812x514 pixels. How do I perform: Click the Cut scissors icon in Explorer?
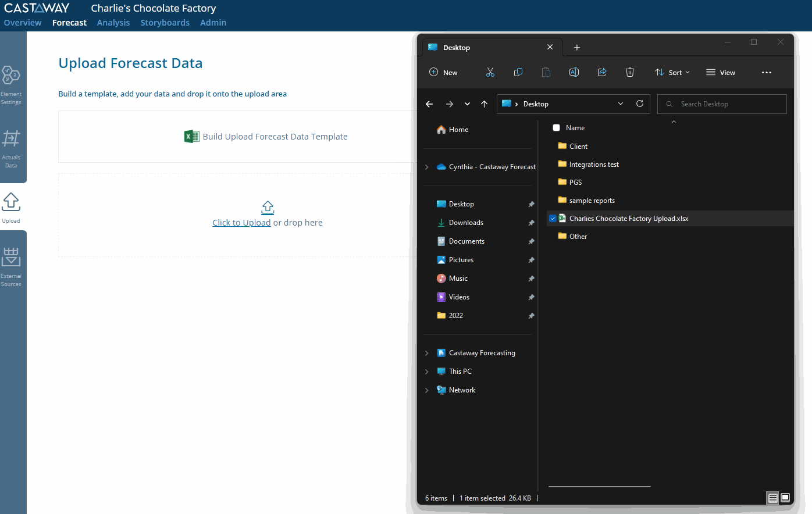(x=490, y=72)
